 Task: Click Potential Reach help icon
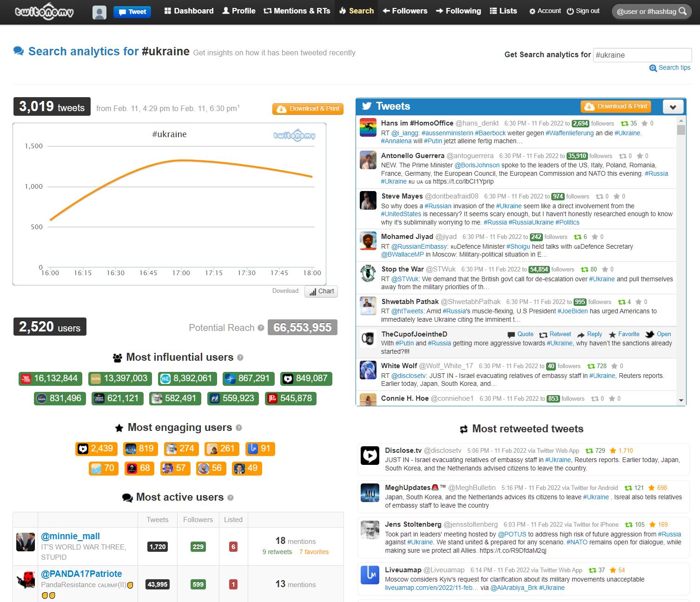point(261,328)
